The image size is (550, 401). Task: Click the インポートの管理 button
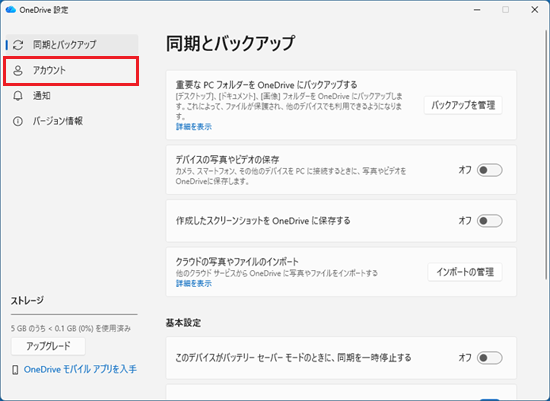(465, 272)
